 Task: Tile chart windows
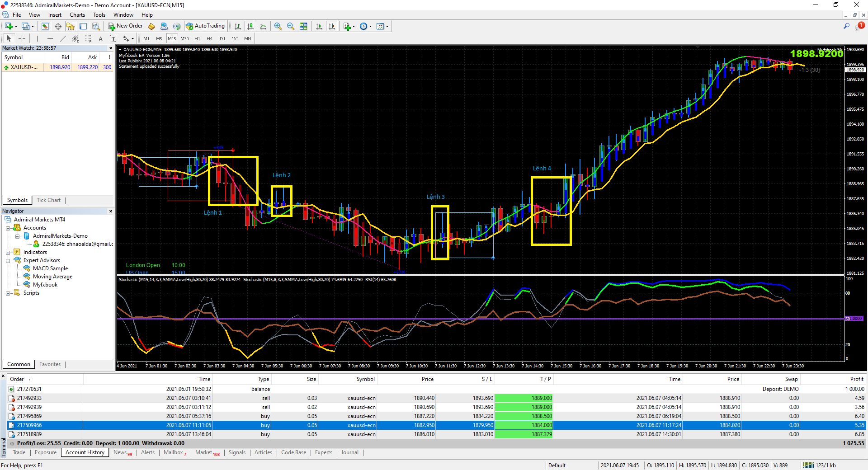pyautogui.click(x=303, y=26)
